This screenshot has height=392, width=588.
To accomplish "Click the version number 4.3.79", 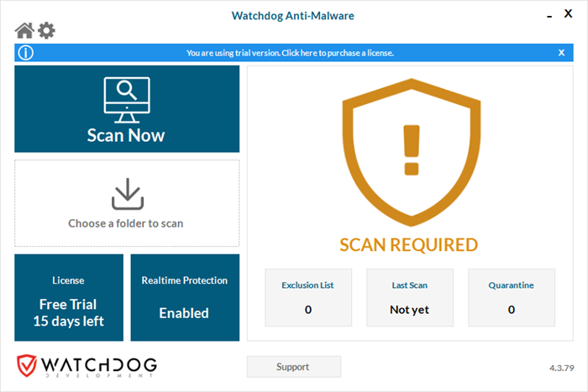I will 562,368.
